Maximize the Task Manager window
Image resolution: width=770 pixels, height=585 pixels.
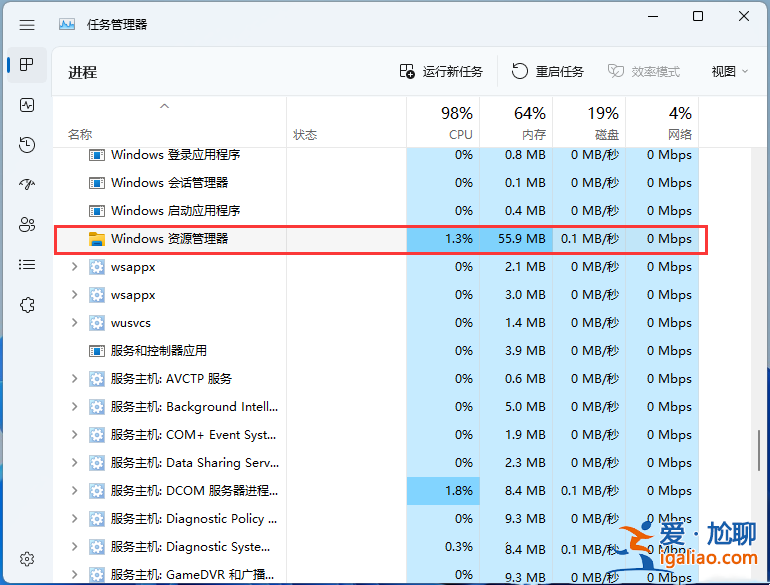698,17
